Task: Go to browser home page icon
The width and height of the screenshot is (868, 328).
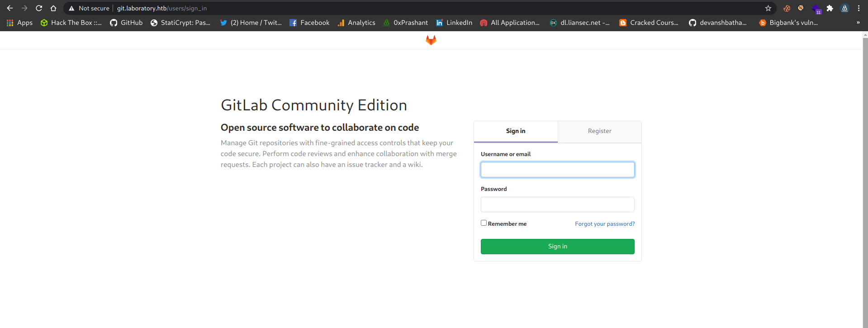Action: (53, 8)
